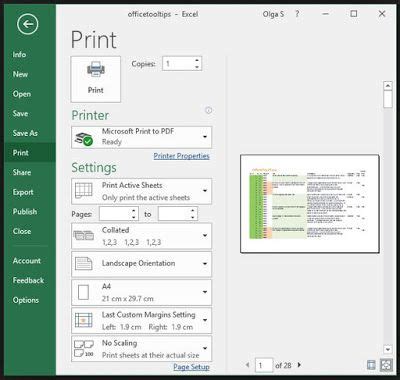400x380 pixels.
Task: Open the No Scaling options dropdown
Action: point(141,349)
